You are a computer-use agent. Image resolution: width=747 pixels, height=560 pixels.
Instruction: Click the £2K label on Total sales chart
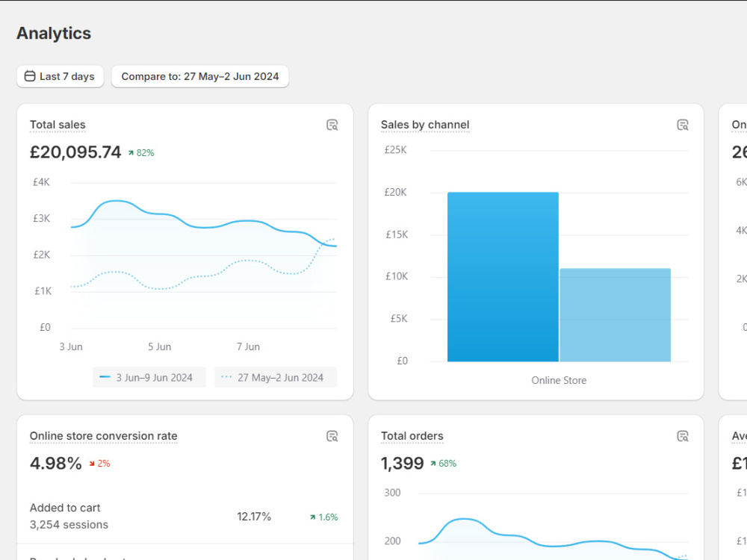pos(41,255)
